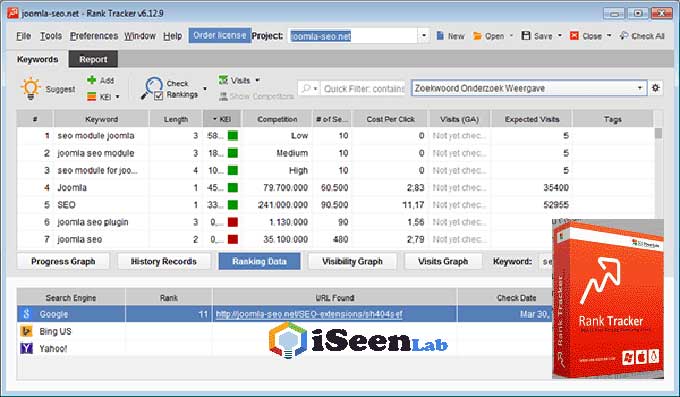This screenshot has height=397, width=680.
Task: Click the quick filter search icon
Action: coord(306,89)
